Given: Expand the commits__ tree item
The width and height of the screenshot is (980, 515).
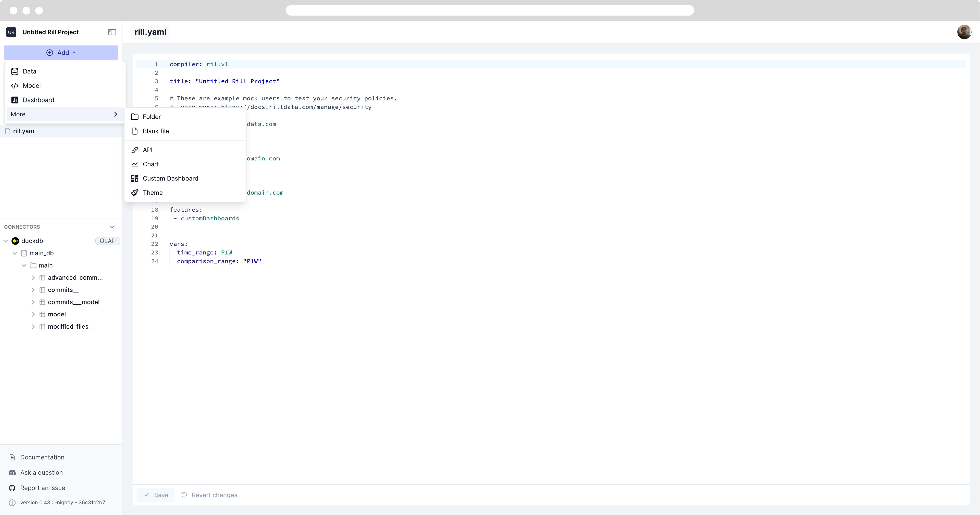Looking at the screenshot, I should (x=33, y=290).
